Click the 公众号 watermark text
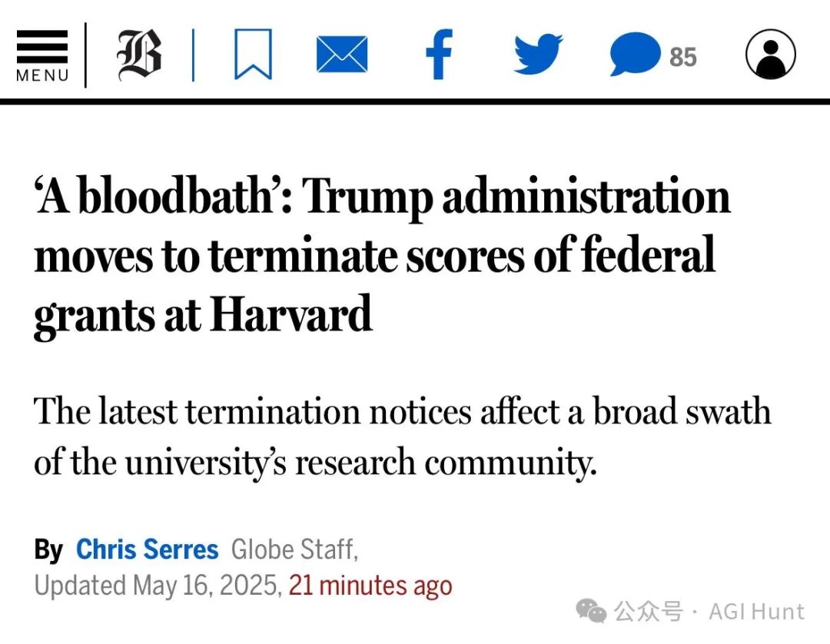The image size is (830, 644). tap(649, 612)
